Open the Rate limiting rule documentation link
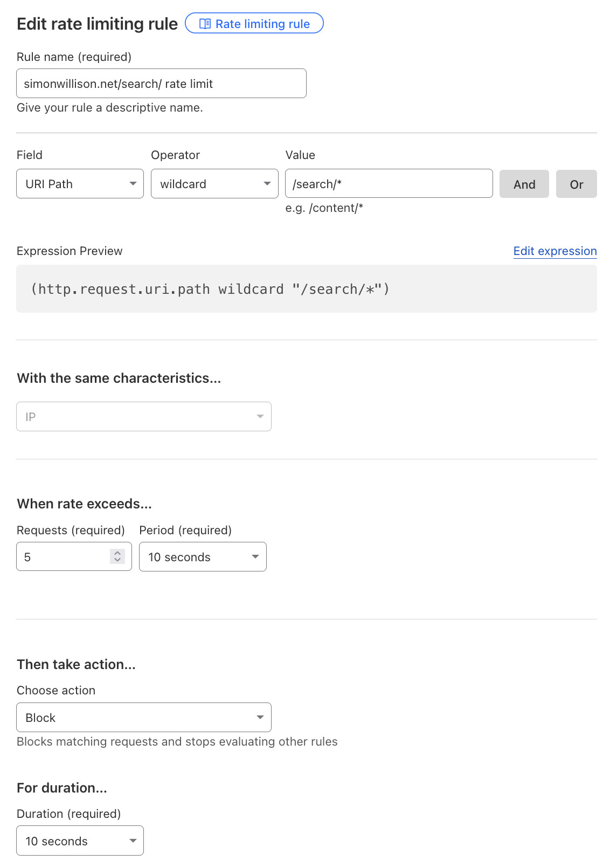610x868 pixels. 262,24
